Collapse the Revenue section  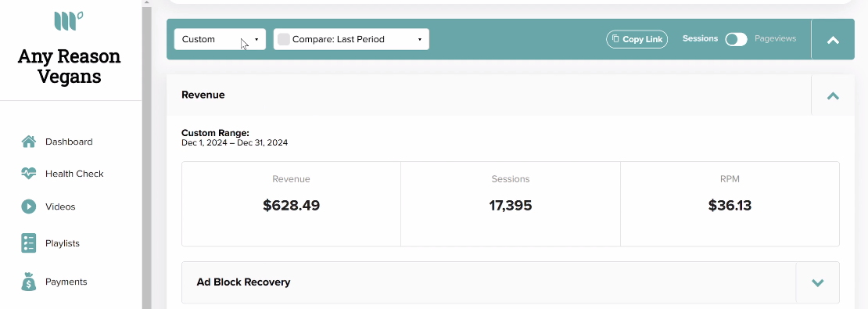[833, 95]
